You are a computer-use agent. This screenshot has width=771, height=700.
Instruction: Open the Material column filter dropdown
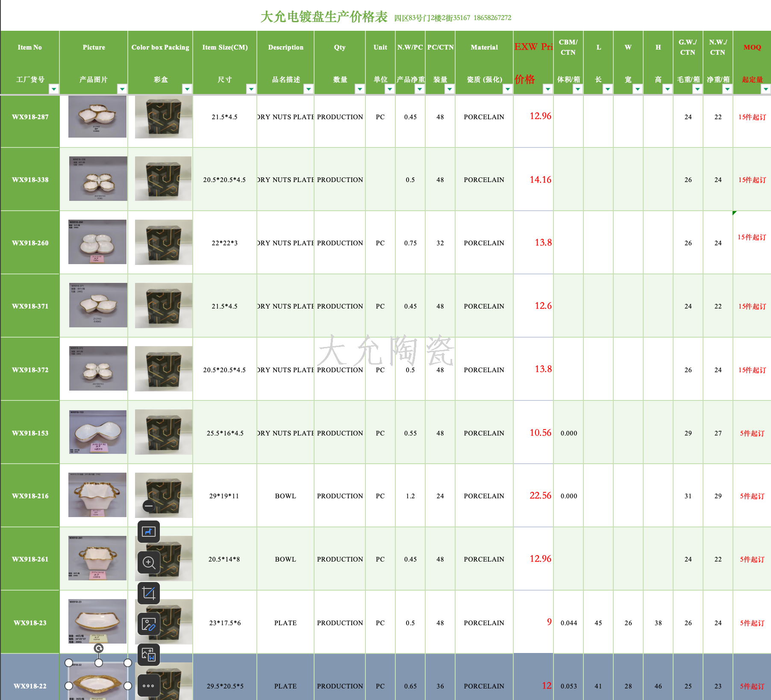(x=507, y=89)
